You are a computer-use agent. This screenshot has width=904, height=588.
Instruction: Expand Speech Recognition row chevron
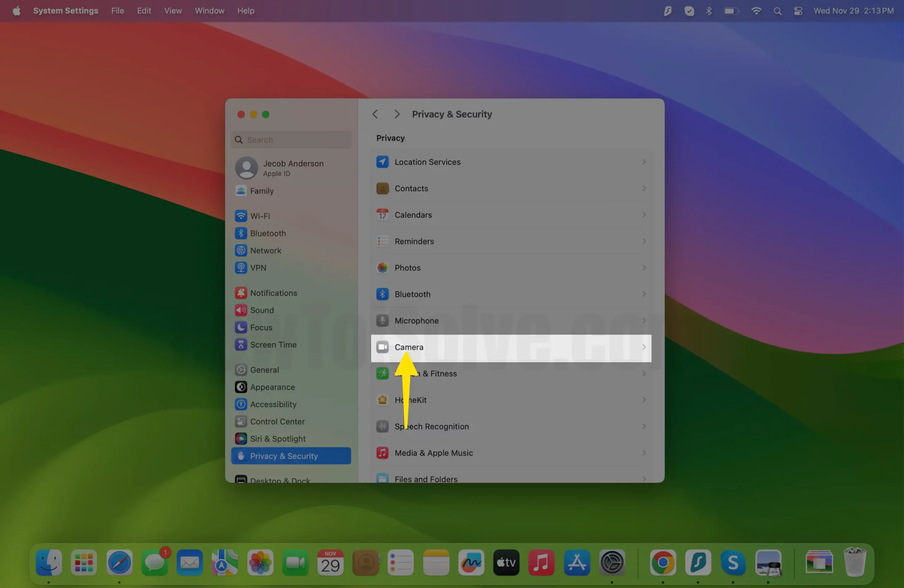point(644,426)
